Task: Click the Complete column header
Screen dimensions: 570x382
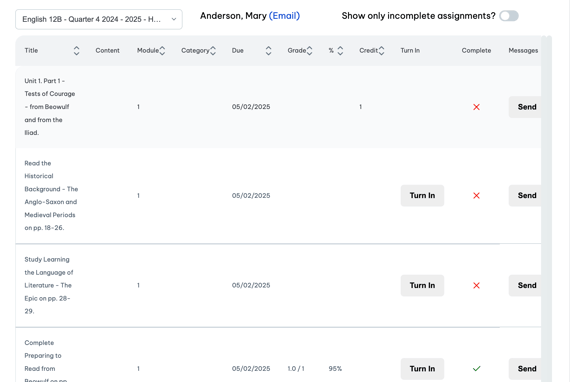Action: coord(476,51)
